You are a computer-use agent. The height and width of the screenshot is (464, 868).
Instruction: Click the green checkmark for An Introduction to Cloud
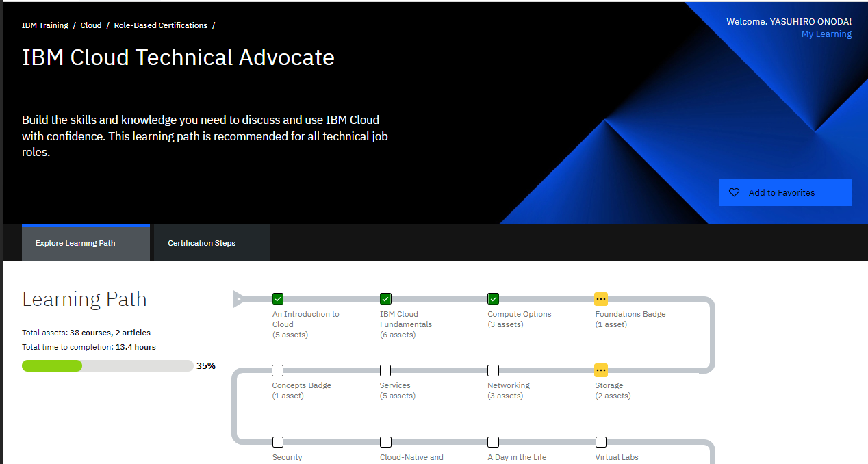277,298
